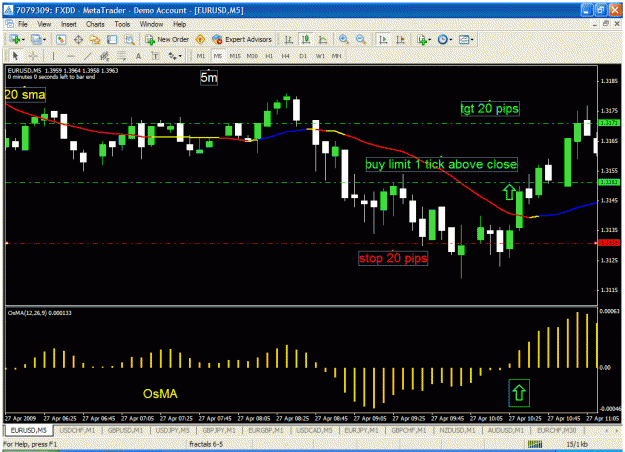Click the New Chart icon
The height and width of the screenshot is (452, 625).
click(15, 39)
